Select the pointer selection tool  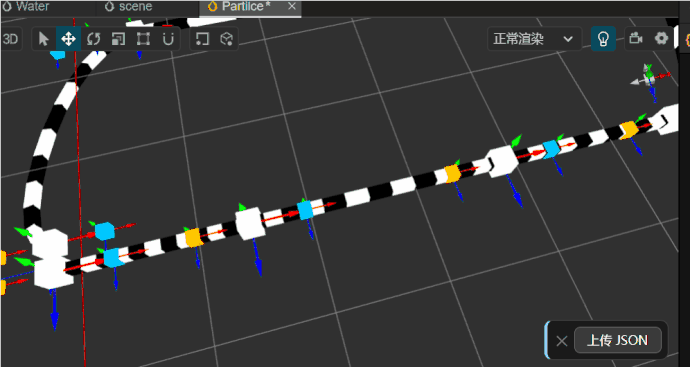pyautogui.click(x=44, y=39)
